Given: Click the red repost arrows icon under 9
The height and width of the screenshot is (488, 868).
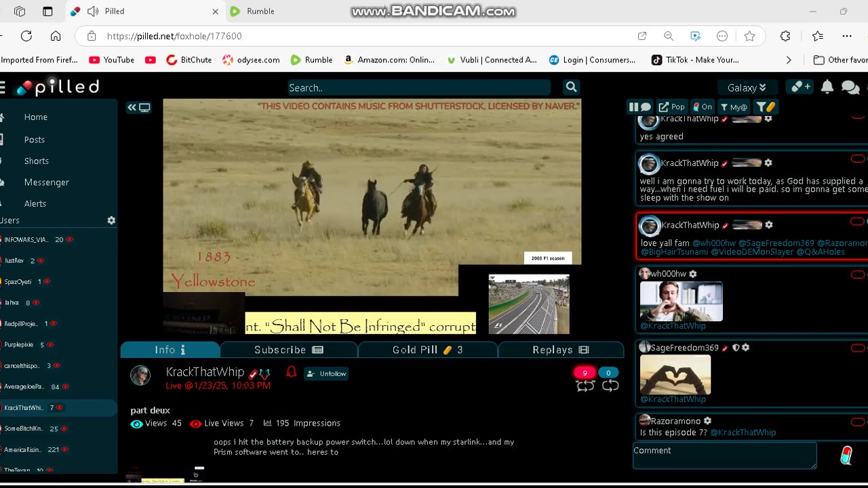Looking at the screenshot, I should 585,386.
